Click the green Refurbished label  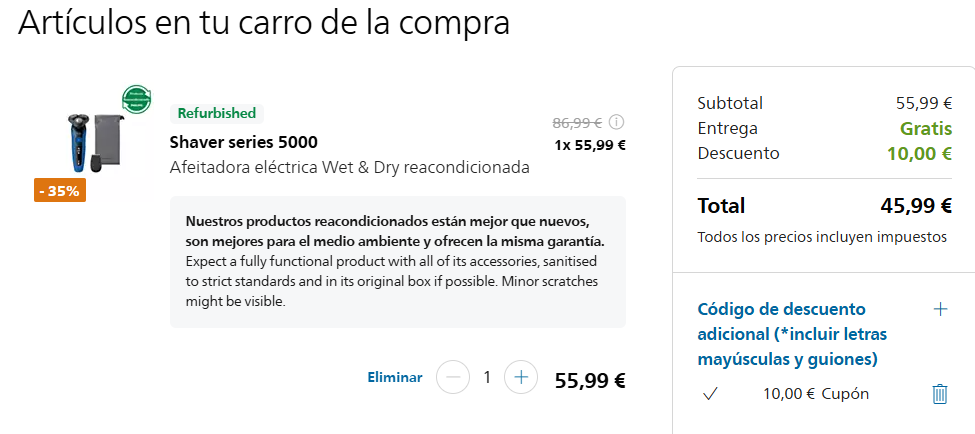pyautogui.click(x=217, y=113)
